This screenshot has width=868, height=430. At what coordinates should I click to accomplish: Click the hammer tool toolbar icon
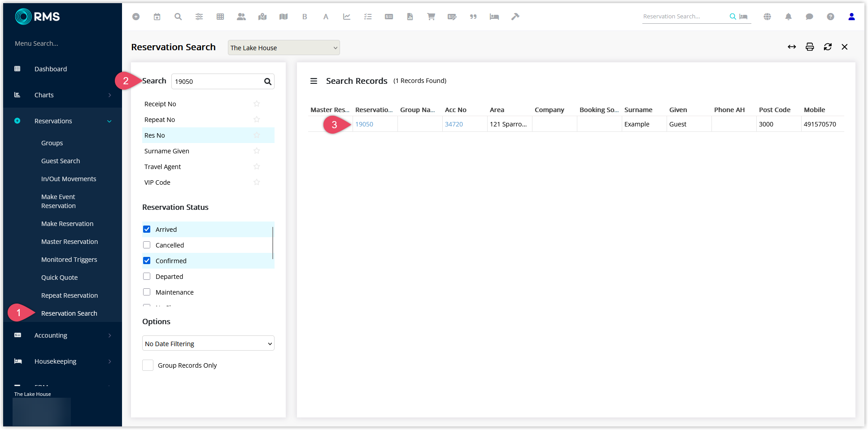(x=515, y=17)
